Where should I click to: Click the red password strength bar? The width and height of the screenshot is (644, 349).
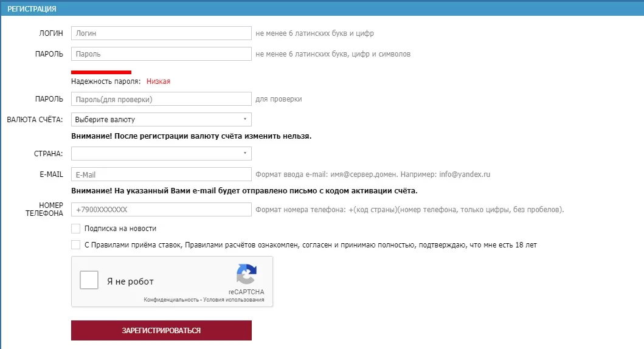pos(101,72)
